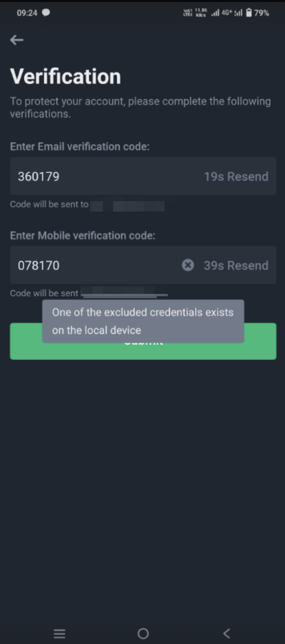Tap the 39s Resend mobile code link
The image size is (285, 644).
236,265
